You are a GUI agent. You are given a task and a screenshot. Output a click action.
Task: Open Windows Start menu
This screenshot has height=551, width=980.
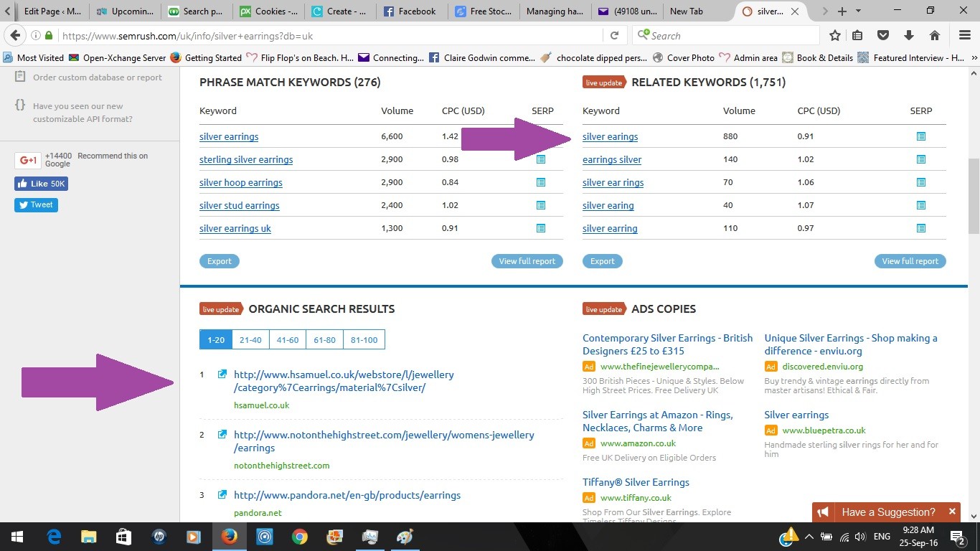[x=17, y=536]
